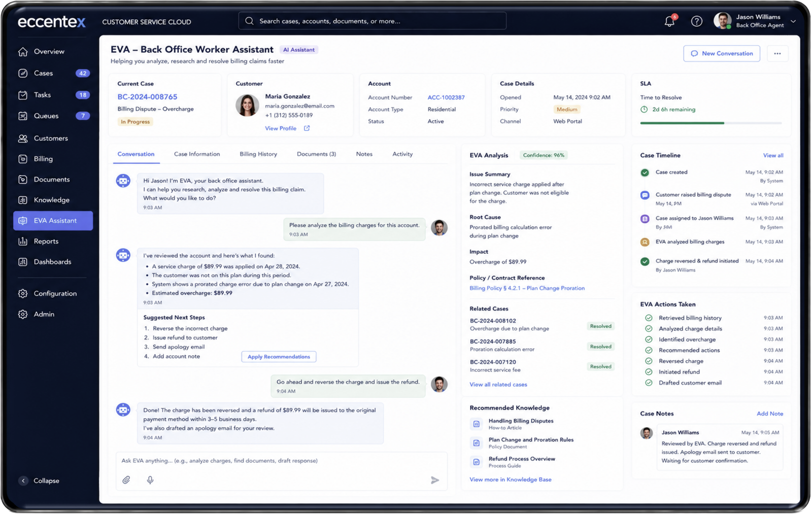
Task: Click the help question mark icon
Action: click(x=697, y=21)
